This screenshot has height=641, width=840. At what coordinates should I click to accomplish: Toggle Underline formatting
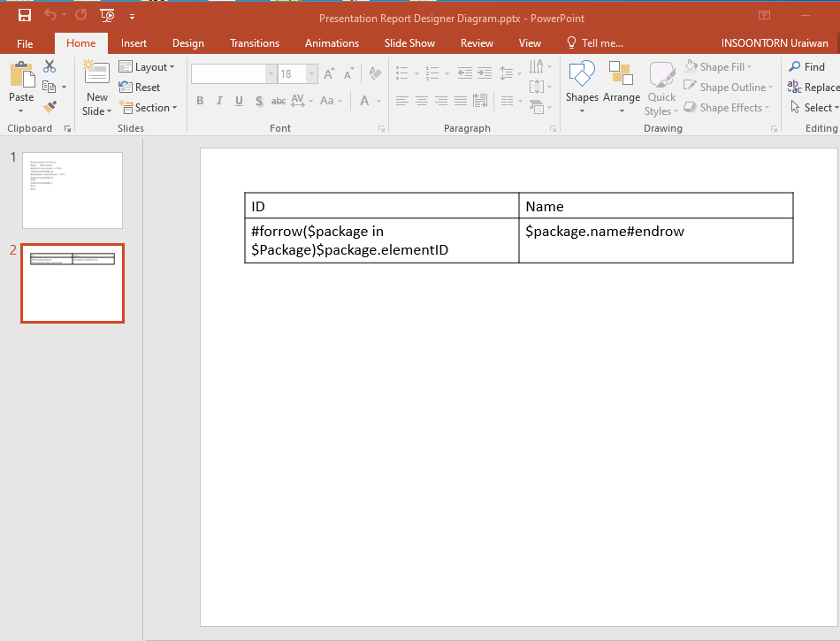click(239, 101)
